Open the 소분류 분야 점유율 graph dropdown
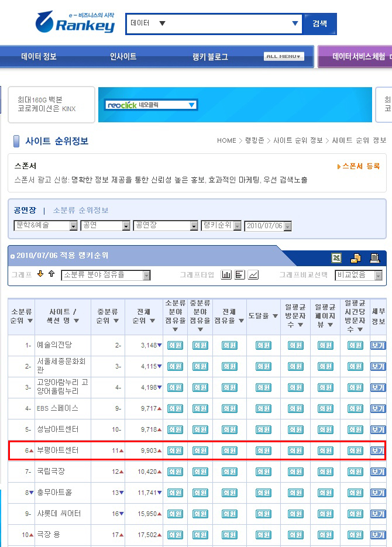Viewport: 392px width, 547px height. click(106, 275)
